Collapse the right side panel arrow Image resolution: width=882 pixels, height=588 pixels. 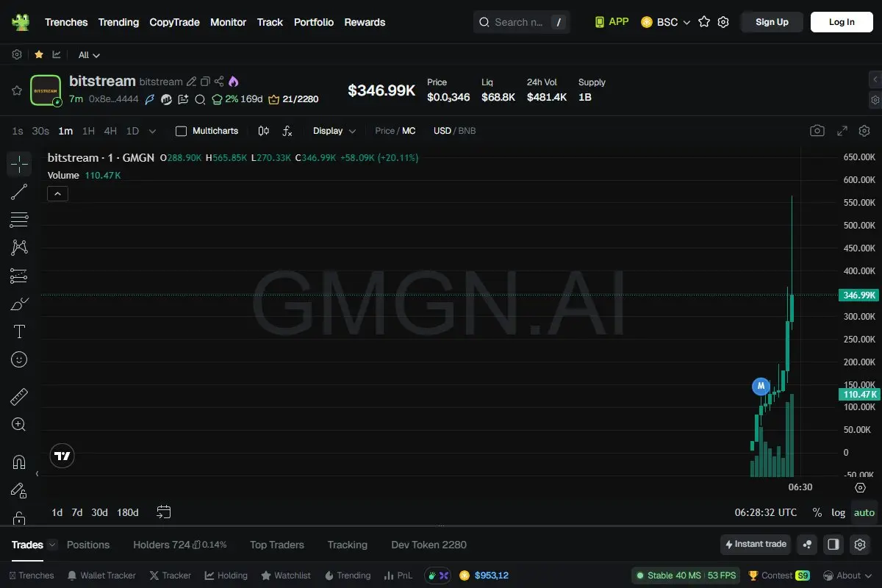pos(875,79)
